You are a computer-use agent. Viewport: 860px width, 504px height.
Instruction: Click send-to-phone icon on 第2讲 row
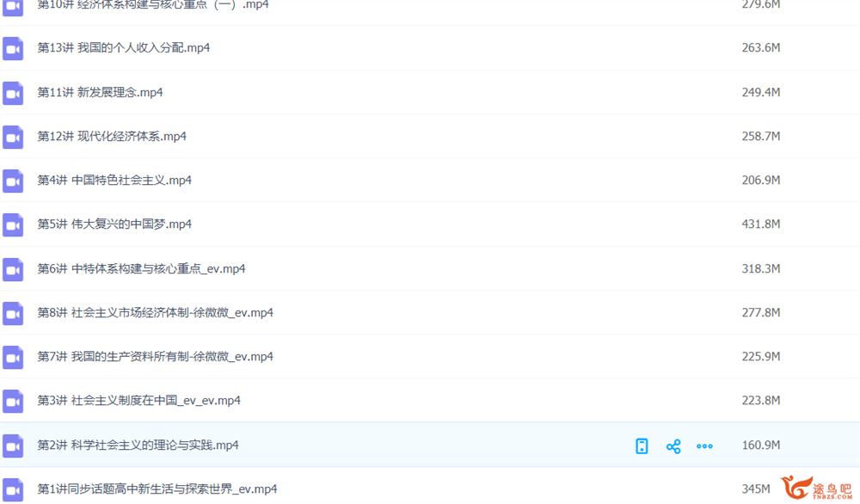pyautogui.click(x=642, y=446)
